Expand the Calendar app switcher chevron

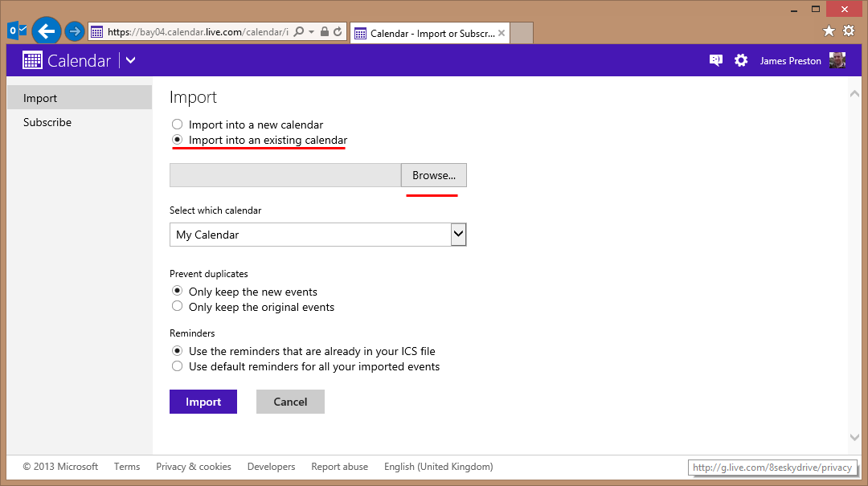[131, 60]
